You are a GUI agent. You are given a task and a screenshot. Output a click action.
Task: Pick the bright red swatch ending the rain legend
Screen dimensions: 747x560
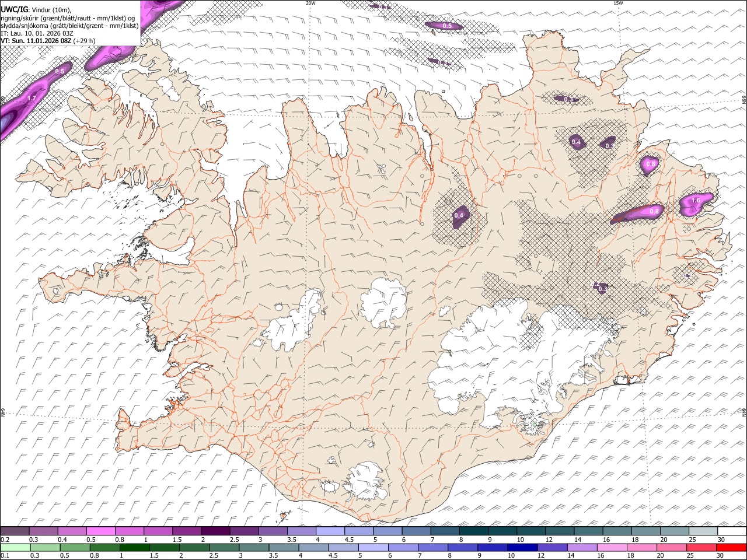tap(732, 547)
